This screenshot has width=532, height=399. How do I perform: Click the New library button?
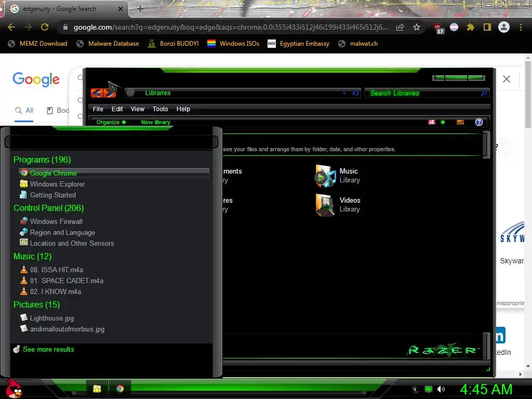coord(156,122)
